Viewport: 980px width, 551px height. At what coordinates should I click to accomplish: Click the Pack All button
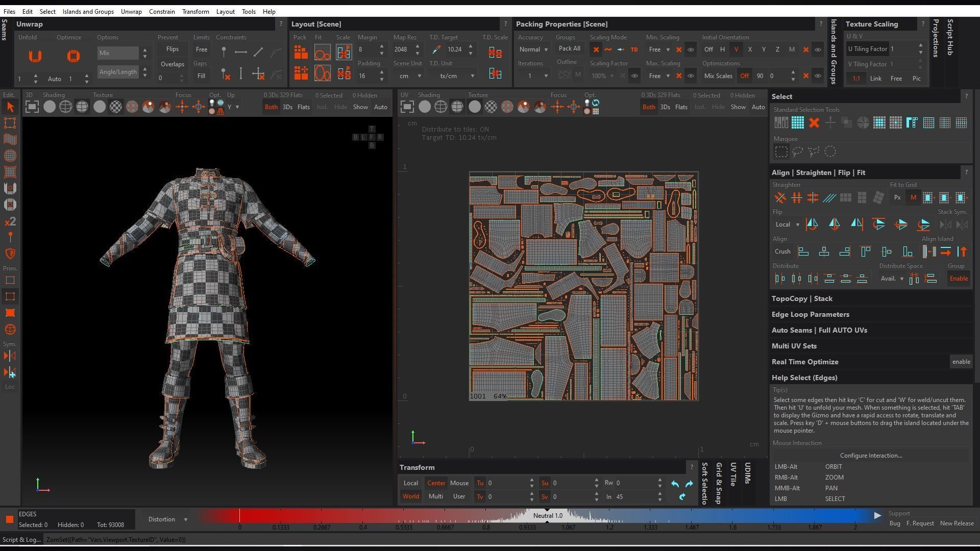tap(569, 48)
